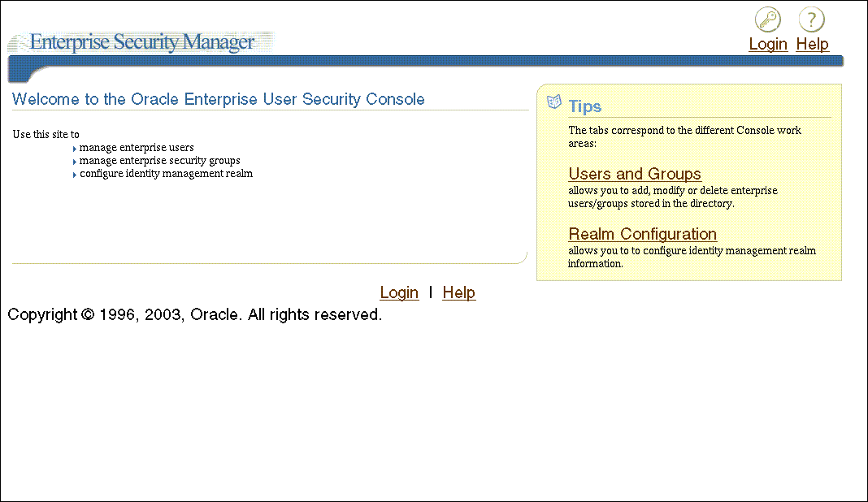868x502 pixels.
Task: Click the arrow bullet before configure identity management realm
Action: (x=74, y=174)
